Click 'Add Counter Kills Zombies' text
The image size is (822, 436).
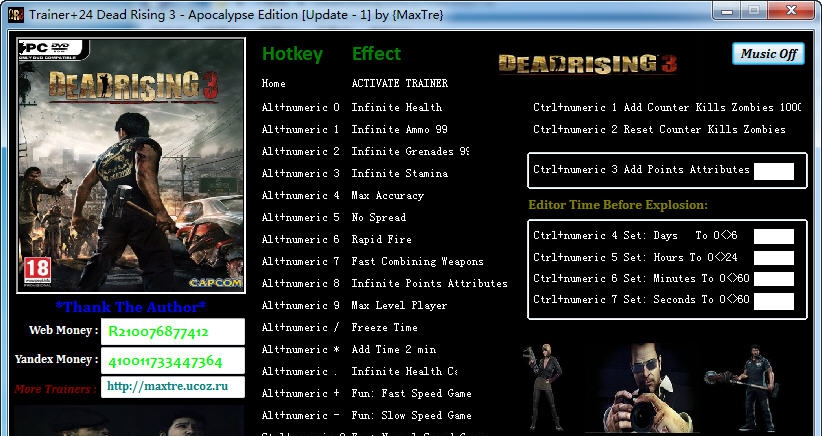(712, 107)
